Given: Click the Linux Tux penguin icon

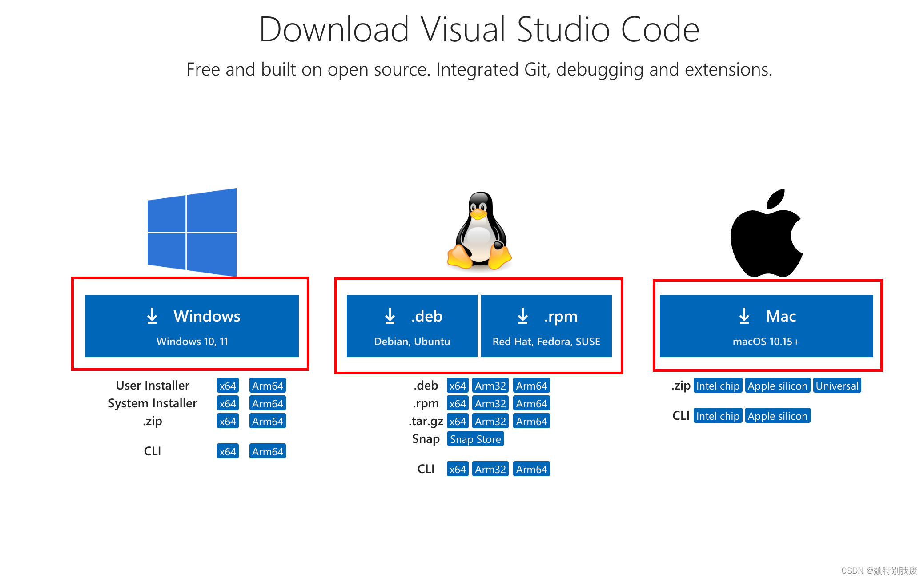Looking at the screenshot, I should 479,231.
